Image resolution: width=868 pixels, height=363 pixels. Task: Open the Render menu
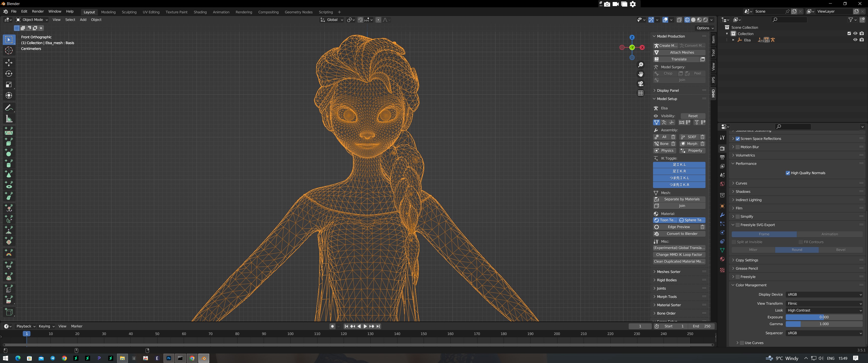(x=38, y=11)
